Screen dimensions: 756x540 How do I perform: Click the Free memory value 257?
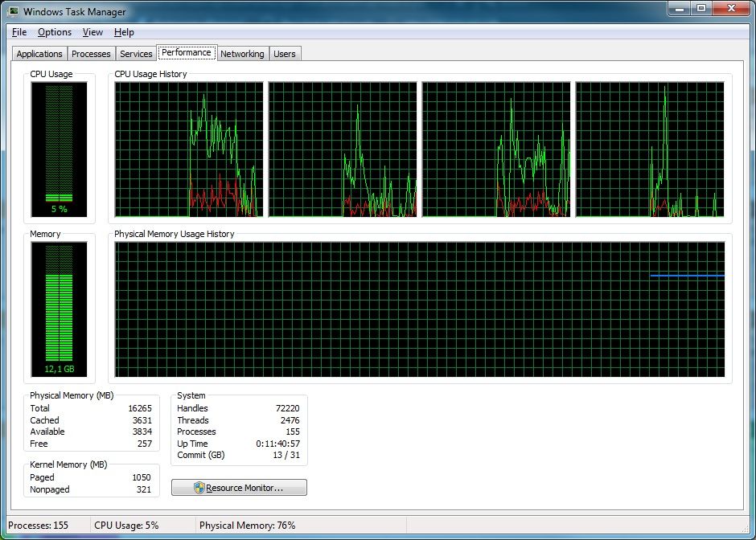point(145,444)
